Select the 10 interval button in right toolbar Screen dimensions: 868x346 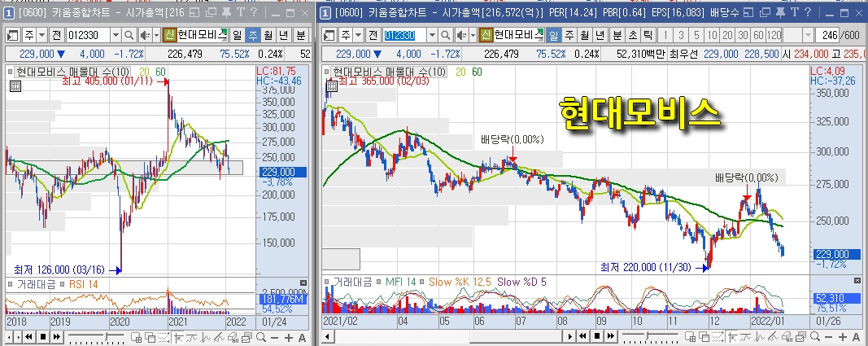click(x=713, y=36)
